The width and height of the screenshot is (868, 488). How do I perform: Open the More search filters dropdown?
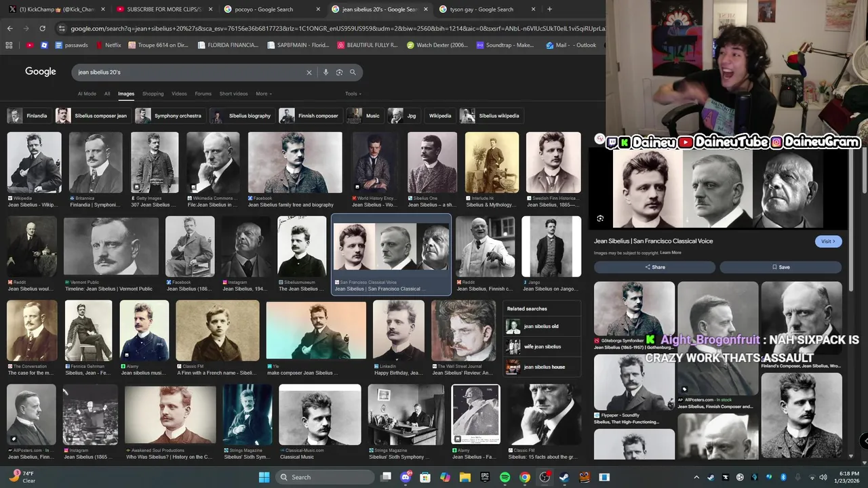point(264,94)
